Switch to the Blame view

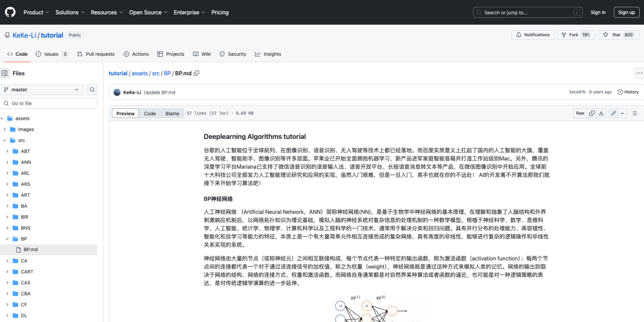pyautogui.click(x=171, y=113)
